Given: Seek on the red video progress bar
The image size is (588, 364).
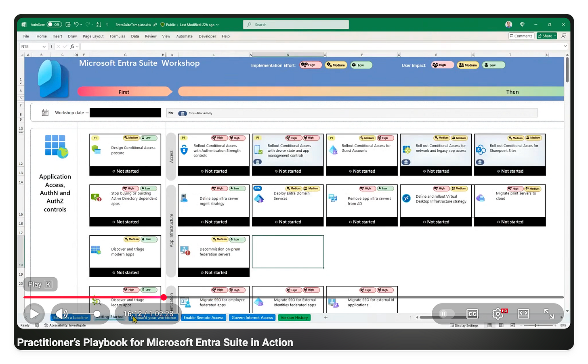Looking at the screenshot, I should coord(294,297).
